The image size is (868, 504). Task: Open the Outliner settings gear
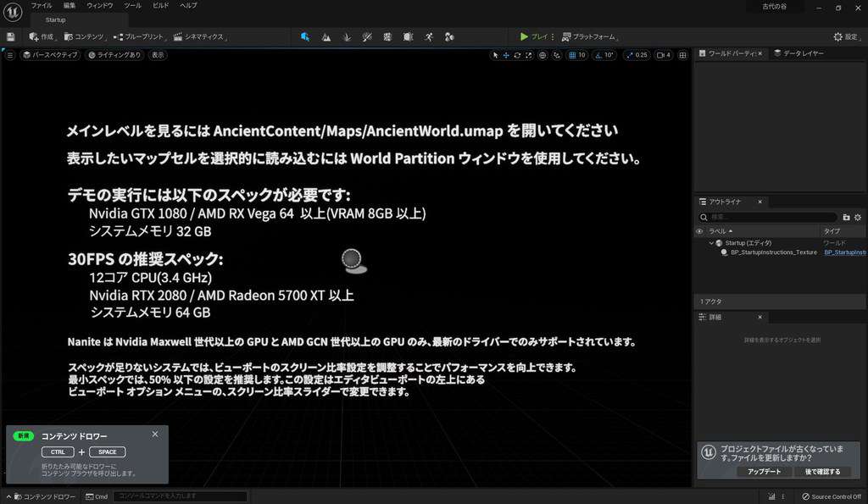[858, 218]
